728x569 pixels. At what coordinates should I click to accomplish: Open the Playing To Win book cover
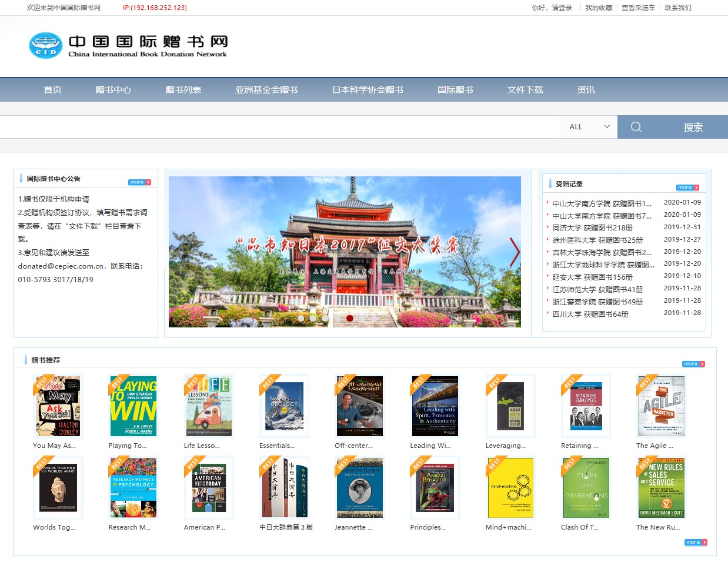[x=133, y=406]
